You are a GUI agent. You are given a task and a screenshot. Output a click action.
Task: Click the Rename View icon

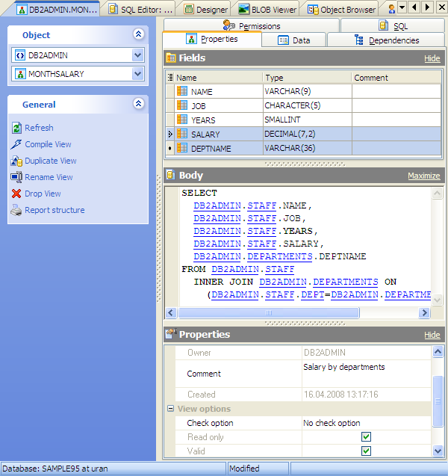[x=17, y=177]
